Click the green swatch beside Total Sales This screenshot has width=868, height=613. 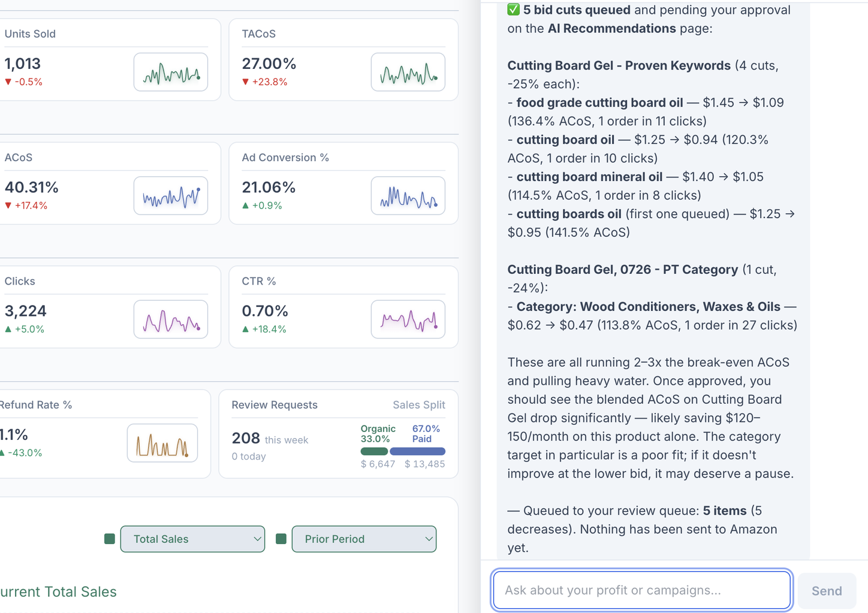(x=110, y=539)
